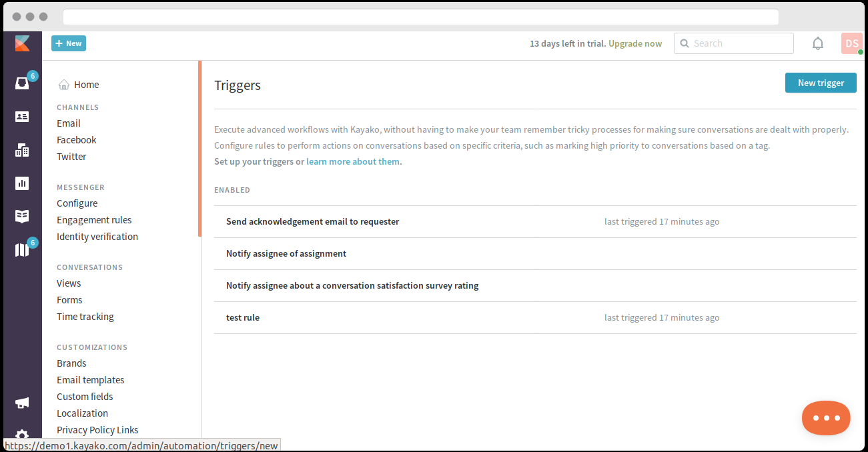This screenshot has width=868, height=452.
Task: Click the sidebar scrollbar thumb
Action: click(199, 149)
